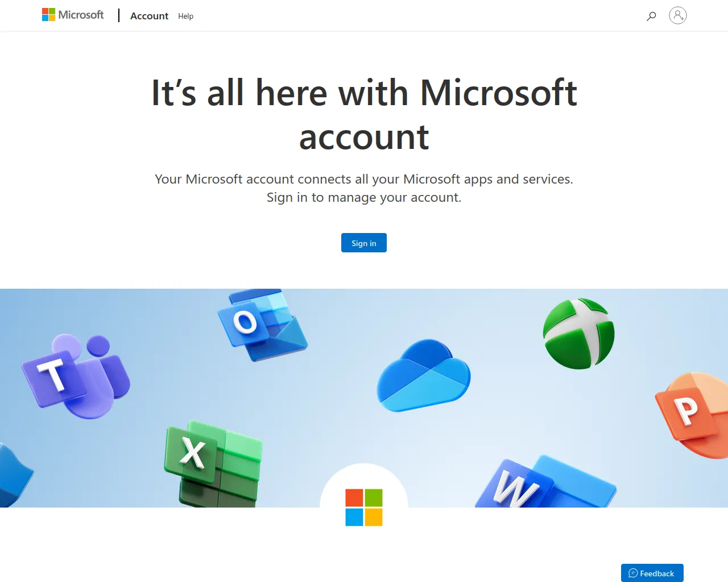Click the Xbox sphere icon

click(578, 334)
